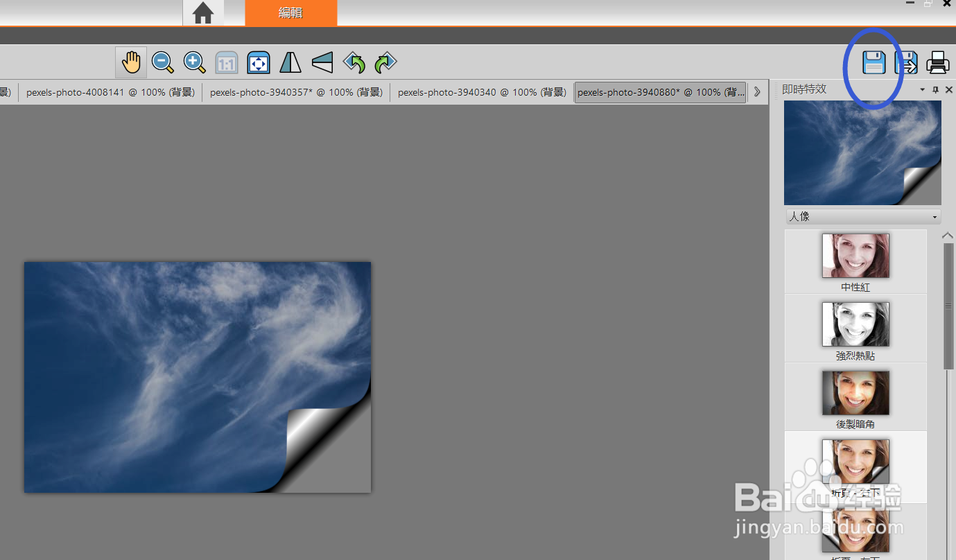Open Save As export icon

pyautogui.click(x=906, y=63)
